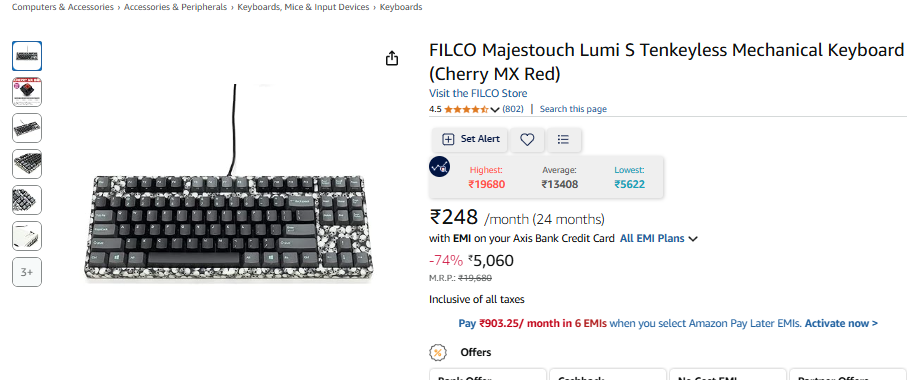918x380 pixels.
Task: Click Activate now for Pay Later EMIs
Action: point(841,323)
